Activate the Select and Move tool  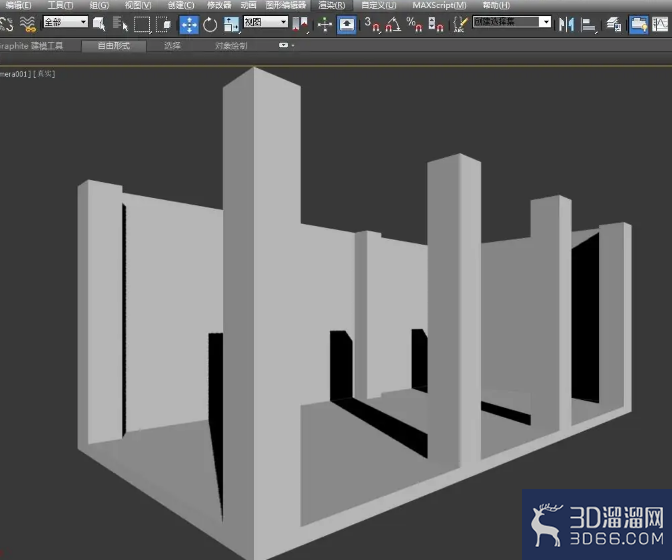[x=189, y=24]
